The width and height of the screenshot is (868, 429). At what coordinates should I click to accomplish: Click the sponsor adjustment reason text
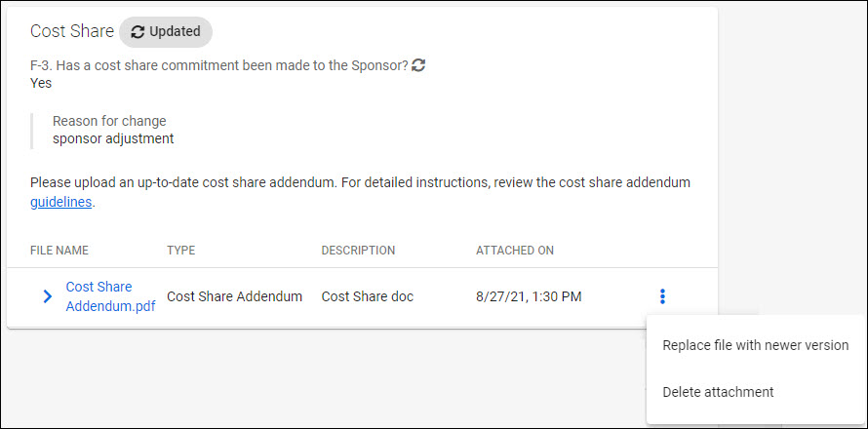[x=113, y=138]
